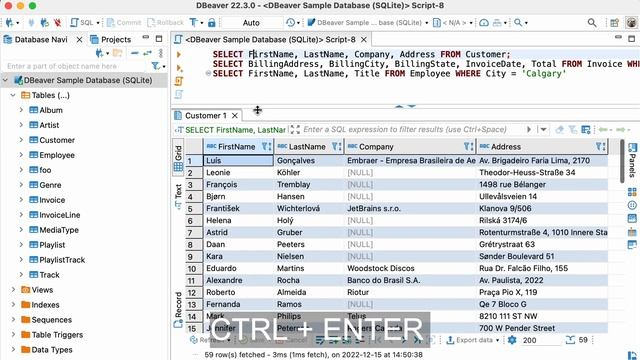Click the cell 'JetBrains s.r.o.'

click(411, 209)
